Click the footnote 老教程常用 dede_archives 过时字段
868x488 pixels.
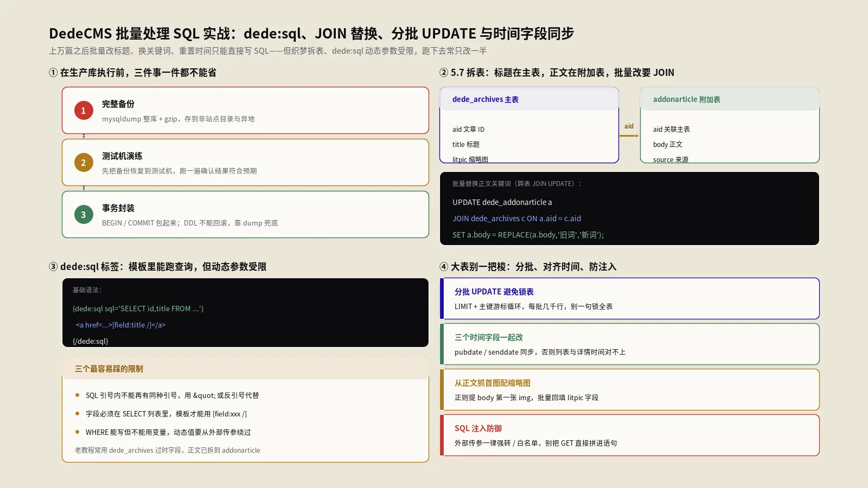[168, 450]
